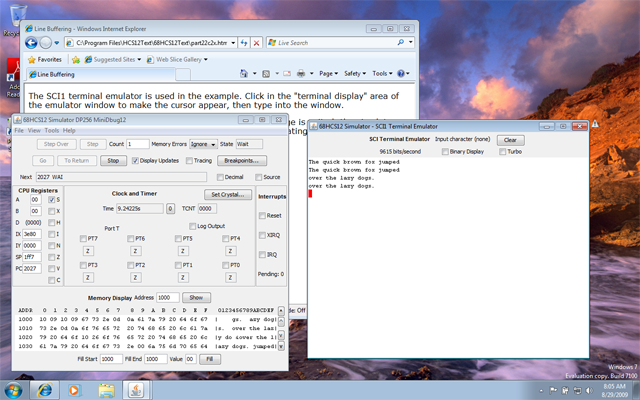
Task: Click the Print icon in IE command bar
Action: pyautogui.click(x=301, y=73)
